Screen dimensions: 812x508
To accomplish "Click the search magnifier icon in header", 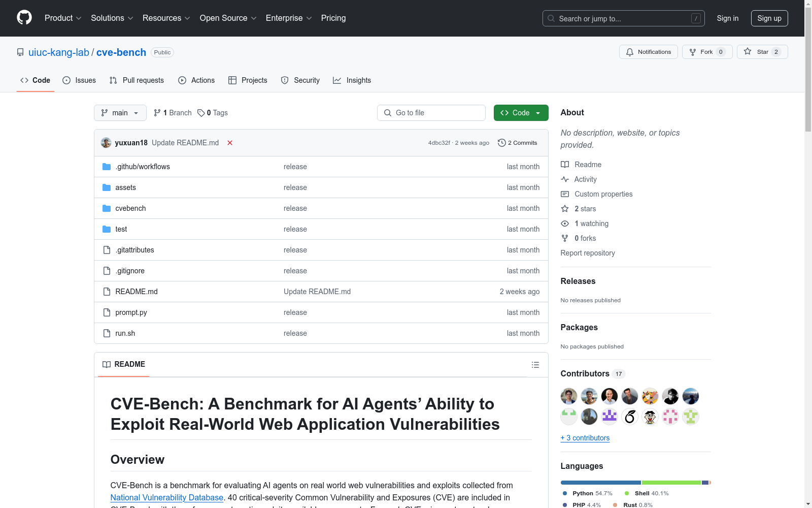I will tap(551, 18).
